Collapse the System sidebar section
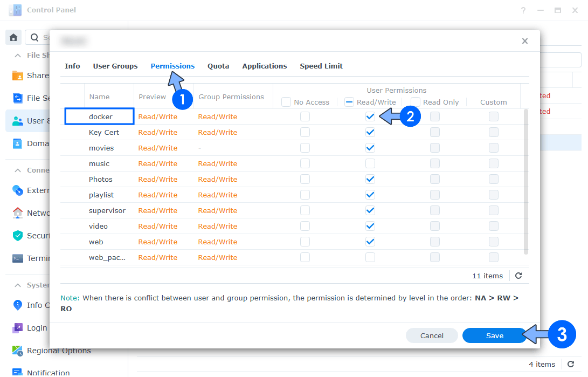 coord(18,285)
